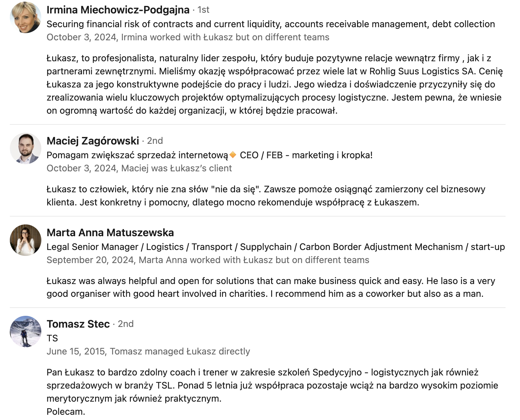Click Irmina's headline about securing financial risk
520x420 pixels.
pyautogui.click(x=271, y=24)
